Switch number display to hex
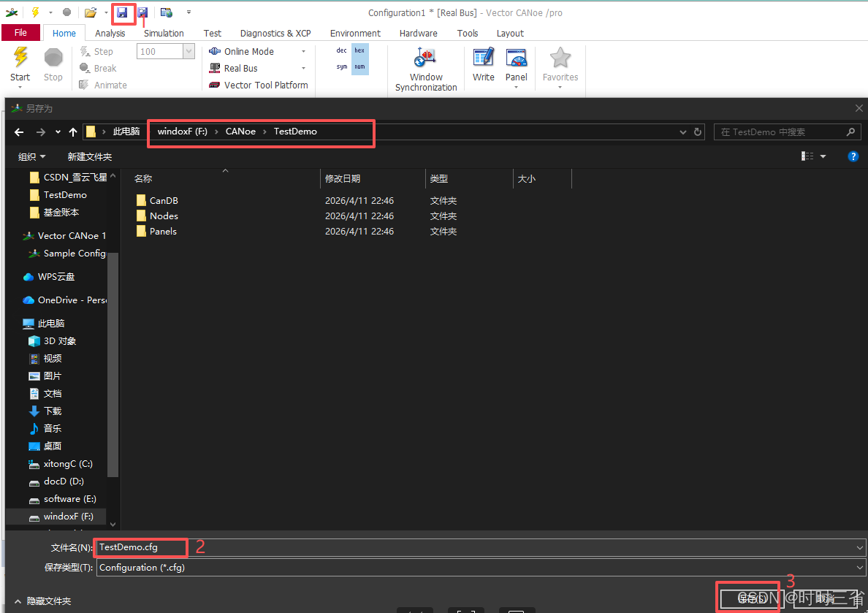The height and width of the screenshot is (613, 868). (x=359, y=50)
